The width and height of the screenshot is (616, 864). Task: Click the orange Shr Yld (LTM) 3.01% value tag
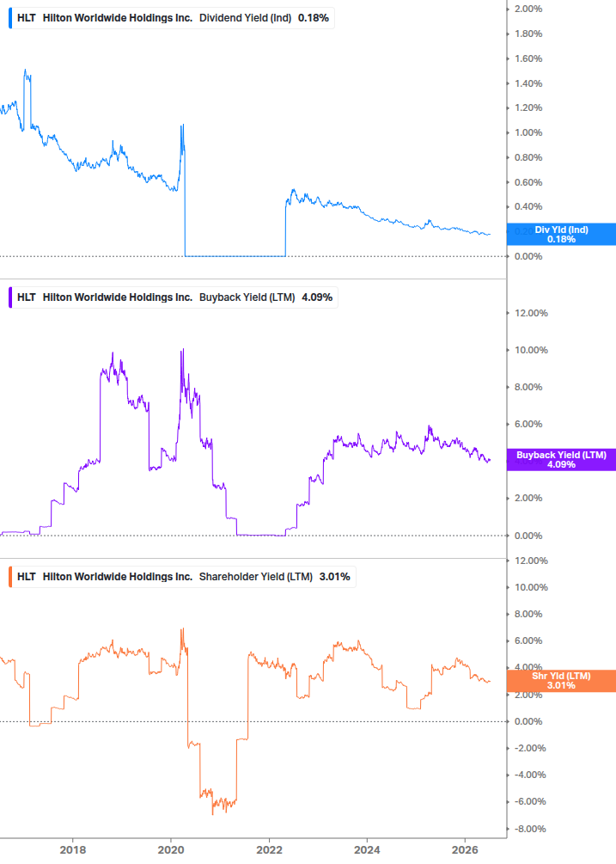tap(561, 681)
